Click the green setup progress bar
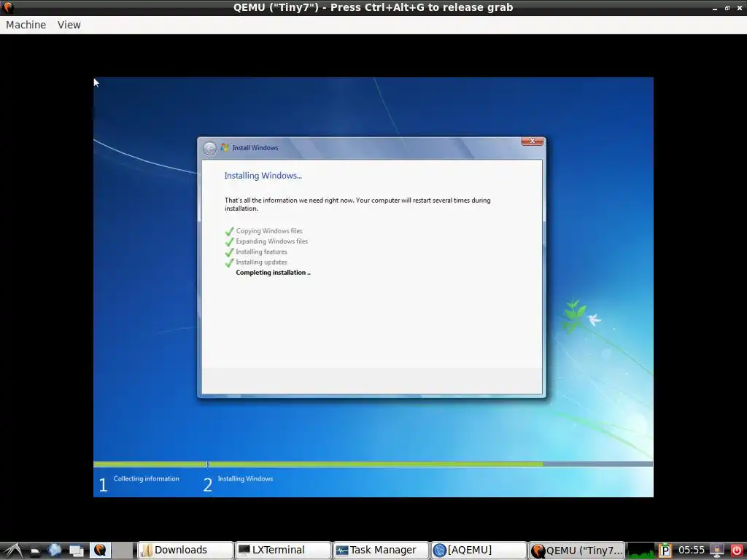747x560 pixels. [373, 464]
